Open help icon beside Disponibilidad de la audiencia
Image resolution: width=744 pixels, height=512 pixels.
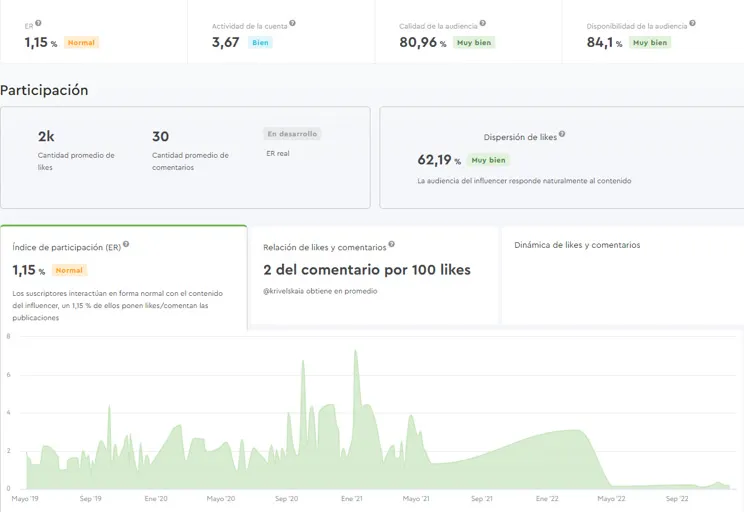pyautogui.click(x=692, y=23)
